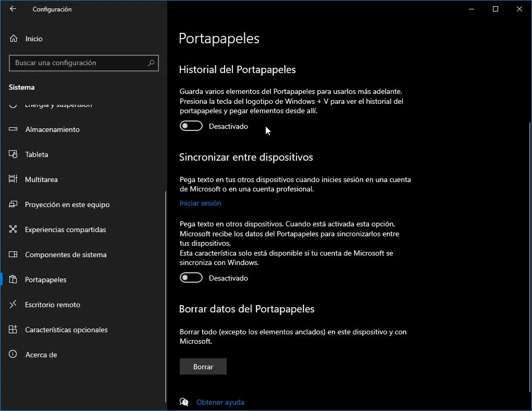Screen dimensions: 532x411
Task: Open Obtener ayuda link
Action: pyautogui.click(x=220, y=402)
